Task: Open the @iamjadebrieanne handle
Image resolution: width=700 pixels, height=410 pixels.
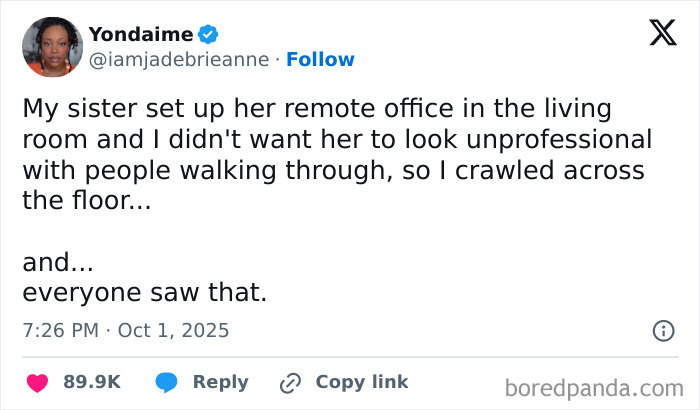Action: [179, 59]
